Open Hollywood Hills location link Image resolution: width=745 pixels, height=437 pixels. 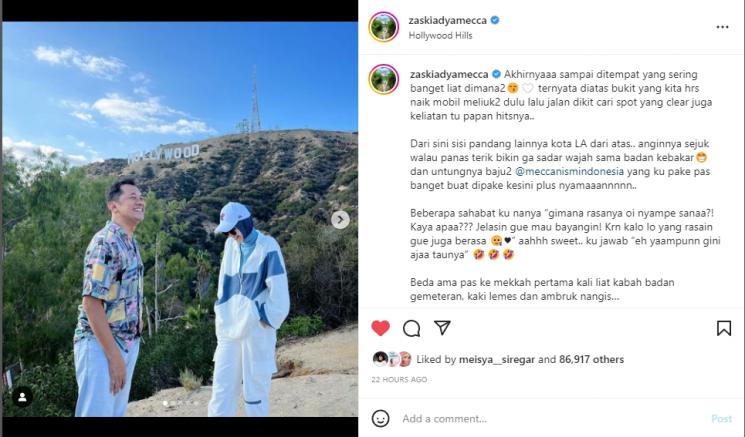440,36
